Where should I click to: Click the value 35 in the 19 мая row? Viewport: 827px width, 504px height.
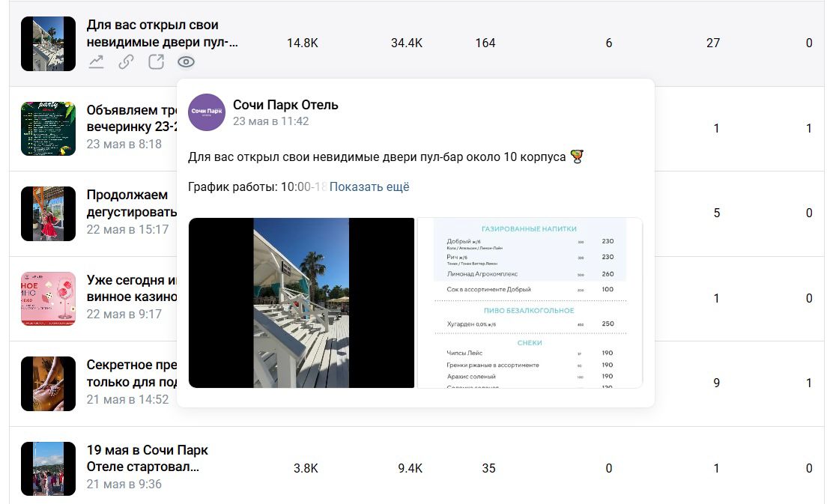point(489,468)
